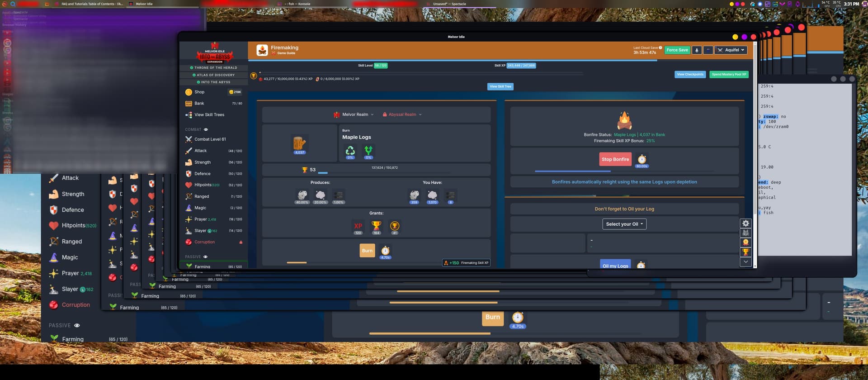Toggle PASSIVE eye in the front window sidebar
Screen dimensions: 868x380
(x=205, y=256)
